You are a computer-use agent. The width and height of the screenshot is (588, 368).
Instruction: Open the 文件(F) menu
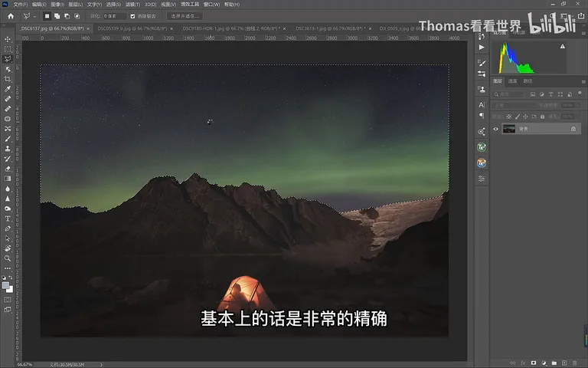click(x=20, y=5)
